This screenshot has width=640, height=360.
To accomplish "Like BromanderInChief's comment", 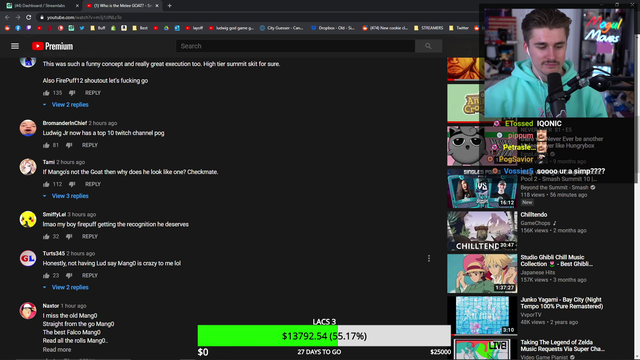I will tap(46, 145).
